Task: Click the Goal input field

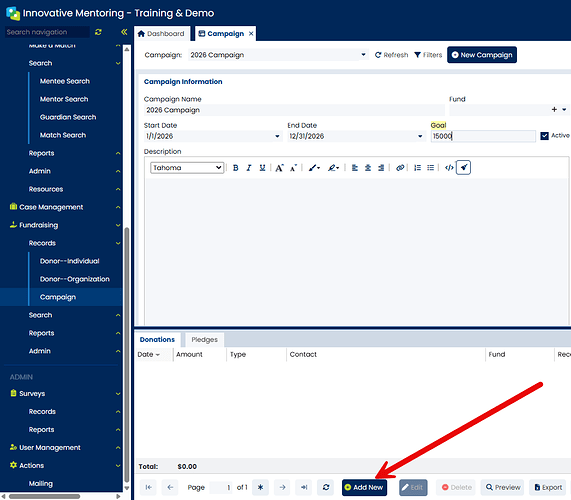Action: [x=483, y=136]
